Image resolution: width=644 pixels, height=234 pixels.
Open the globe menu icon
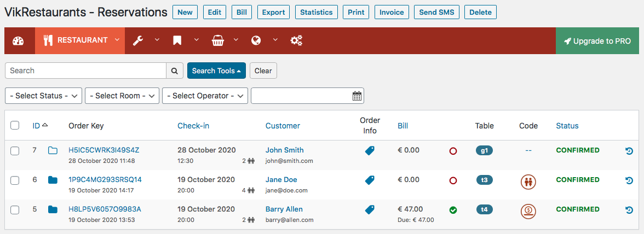[256, 40]
